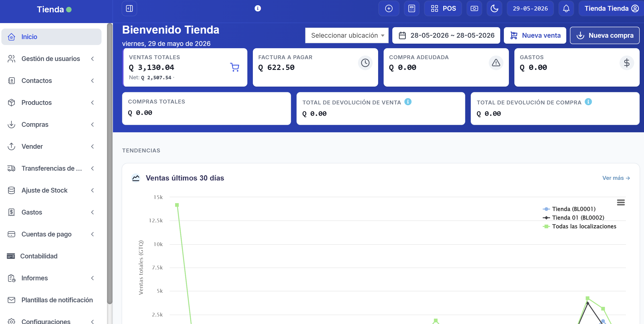Expand the Gestión de usuarios menu
Screen dimensions: 644x324
click(x=51, y=59)
